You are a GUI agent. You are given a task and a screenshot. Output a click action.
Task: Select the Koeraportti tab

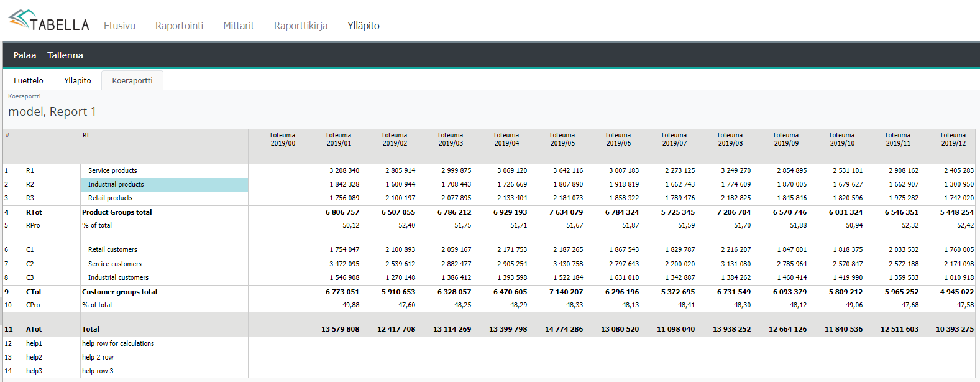click(132, 80)
